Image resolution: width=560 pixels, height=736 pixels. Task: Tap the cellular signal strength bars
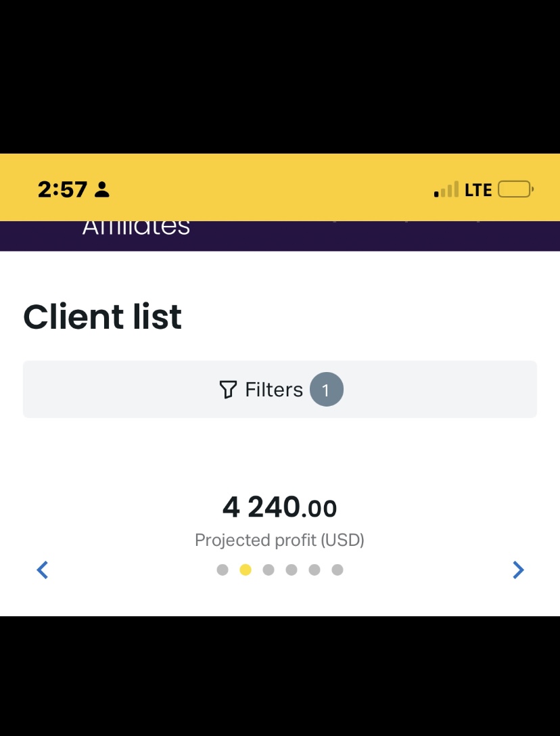(446, 190)
